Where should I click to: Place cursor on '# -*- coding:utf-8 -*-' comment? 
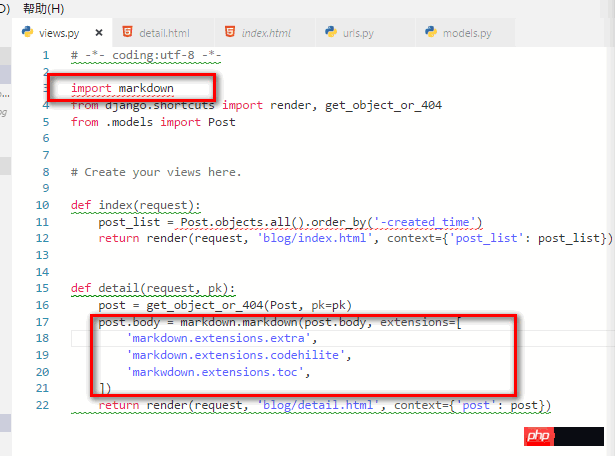pyautogui.click(x=146, y=55)
